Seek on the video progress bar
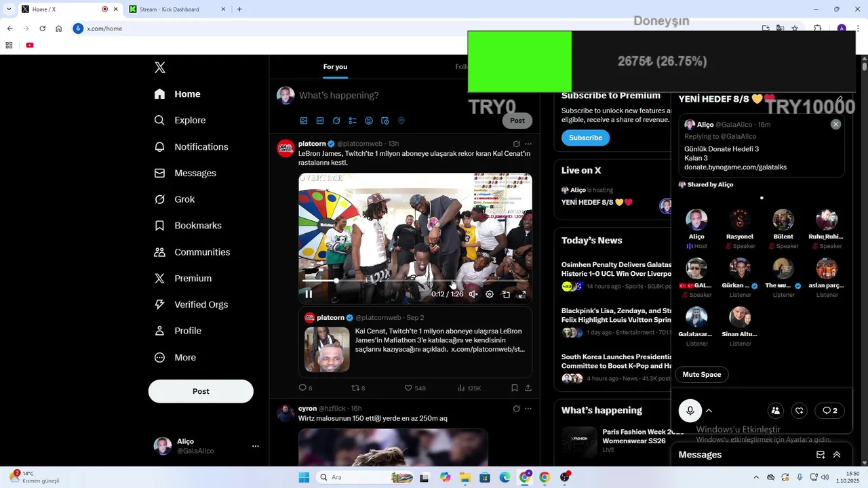Viewport: 868px width, 488px height. tap(415, 281)
